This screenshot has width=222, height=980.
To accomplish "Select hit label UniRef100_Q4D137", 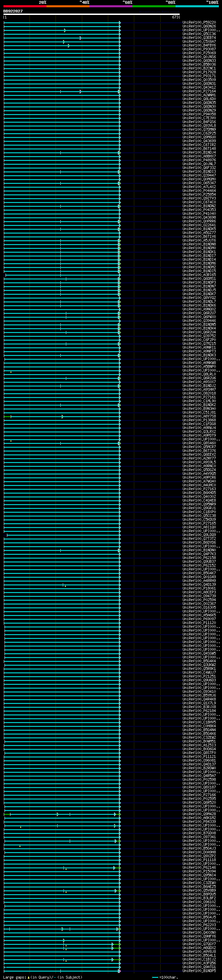I will (199, 764).
